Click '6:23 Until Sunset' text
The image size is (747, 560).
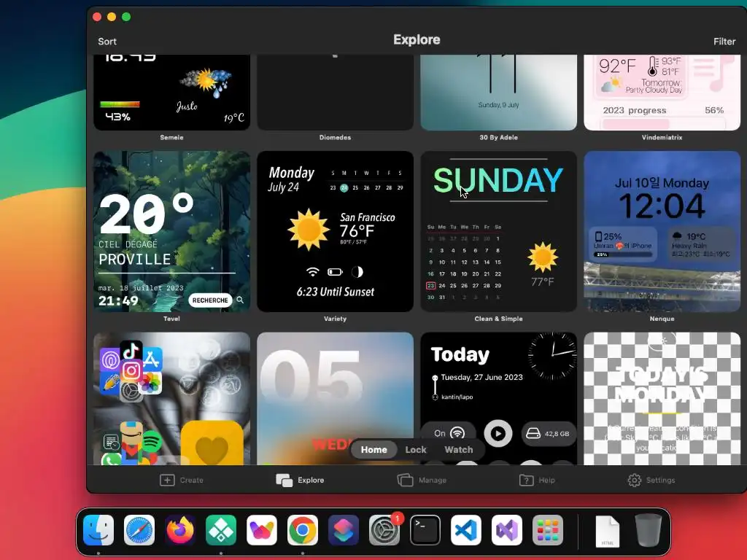coord(336,292)
